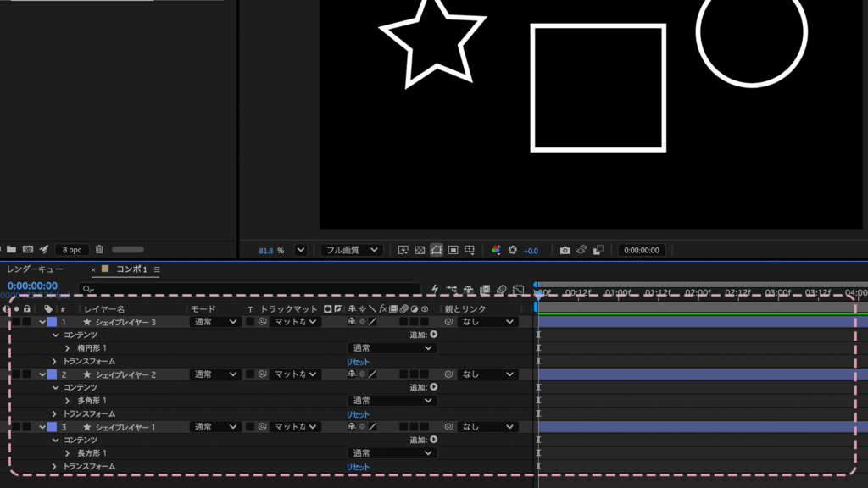Click the 0:00:00:00 preview time in viewer
The image size is (868, 488).
tap(642, 250)
